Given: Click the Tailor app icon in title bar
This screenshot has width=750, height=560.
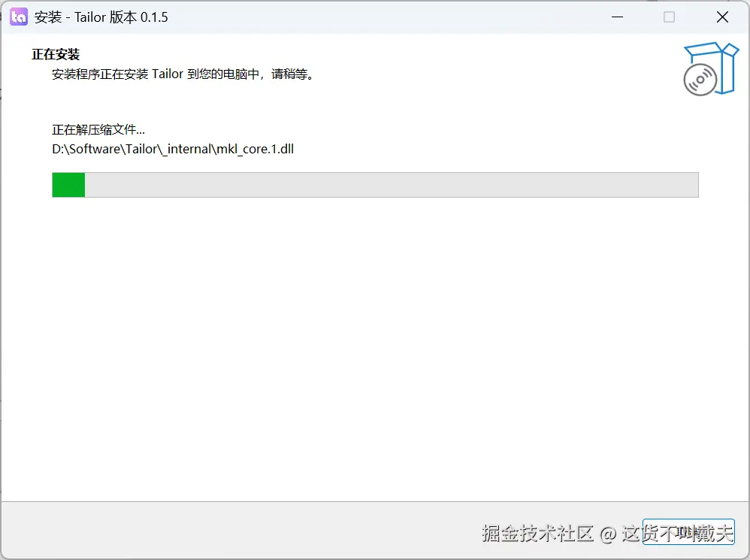Looking at the screenshot, I should click(19, 17).
